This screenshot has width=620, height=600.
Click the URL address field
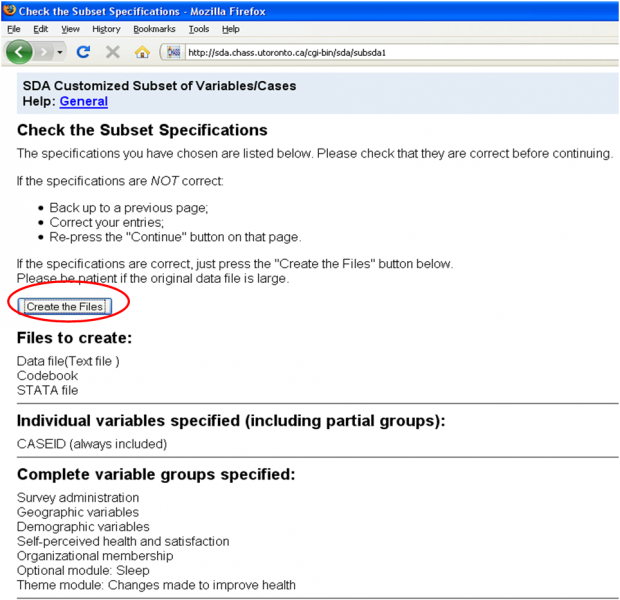point(390,52)
